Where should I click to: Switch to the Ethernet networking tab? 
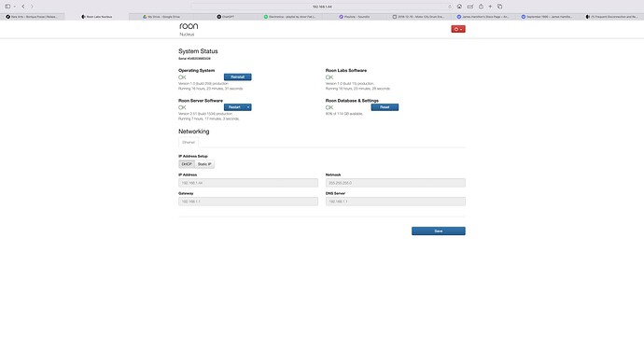(189, 143)
